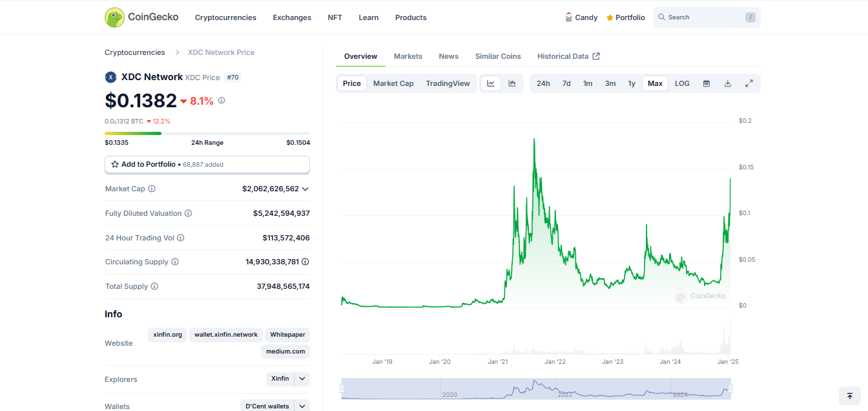
Task: Switch to the Similar Coins tab
Action: pyautogui.click(x=498, y=56)
